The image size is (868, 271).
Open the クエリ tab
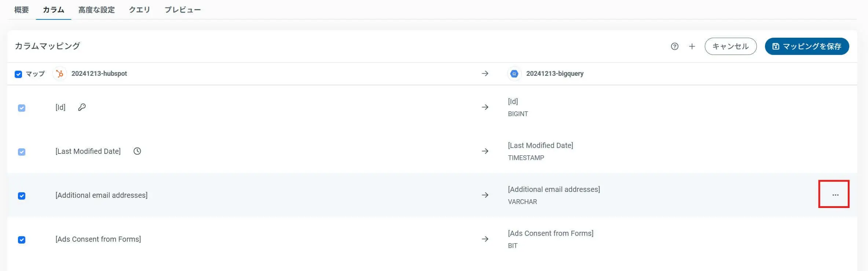coord(139,10)
